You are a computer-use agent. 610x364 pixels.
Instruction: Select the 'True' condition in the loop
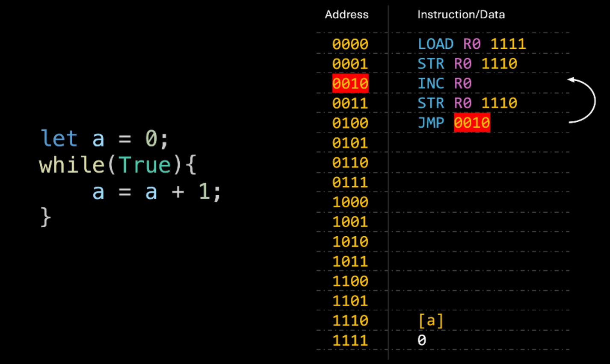click(x=145, y=165)
